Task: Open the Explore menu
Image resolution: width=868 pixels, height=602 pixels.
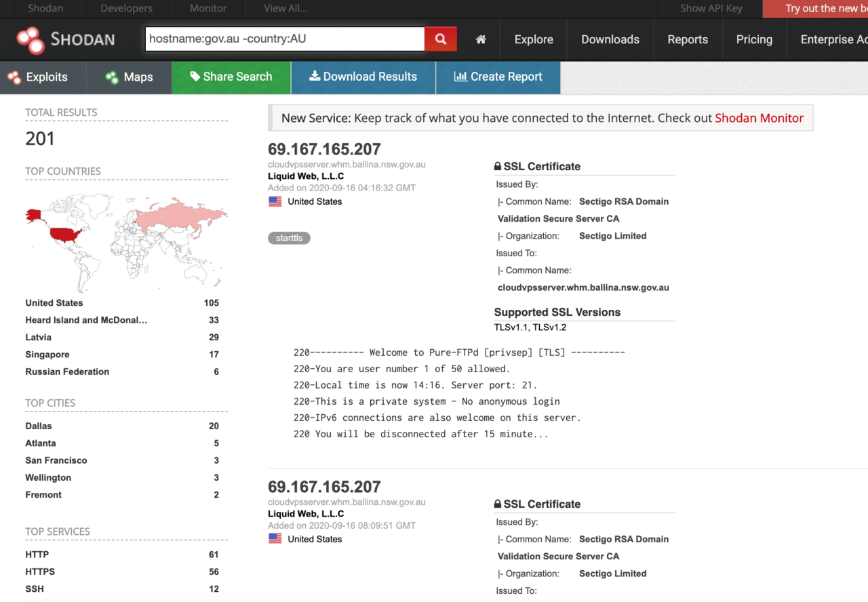Action: pos(534,39)
